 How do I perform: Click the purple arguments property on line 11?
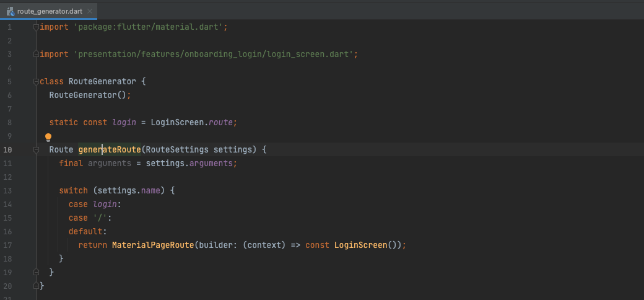point(211,163)
